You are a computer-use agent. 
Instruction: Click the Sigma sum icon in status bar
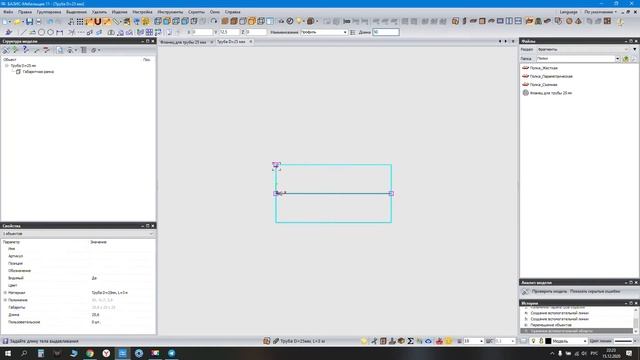[x=410, y=341]
